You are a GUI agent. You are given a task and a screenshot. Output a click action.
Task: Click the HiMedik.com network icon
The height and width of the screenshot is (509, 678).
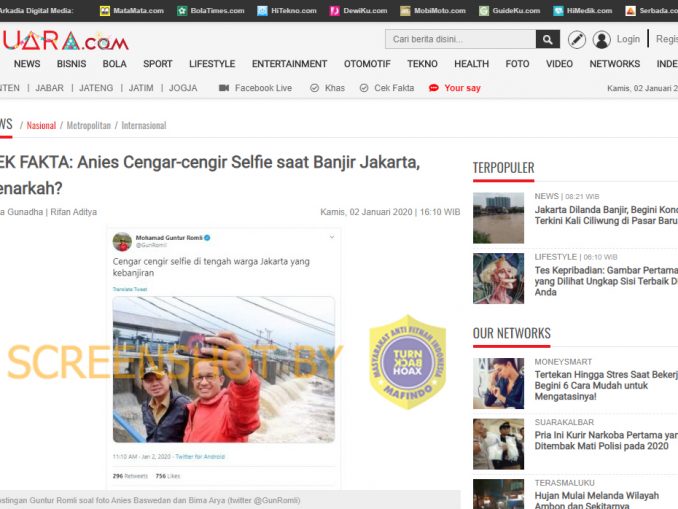pos(558,11)
